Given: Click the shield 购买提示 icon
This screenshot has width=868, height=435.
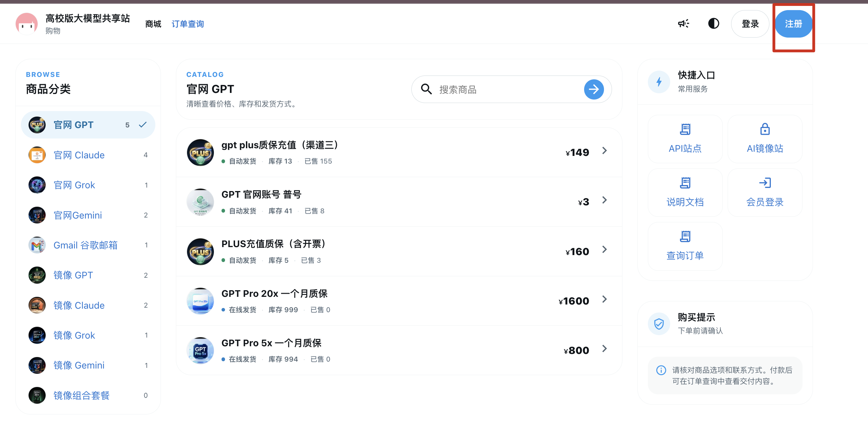Looking at the screenshot, I should point(659,324).
